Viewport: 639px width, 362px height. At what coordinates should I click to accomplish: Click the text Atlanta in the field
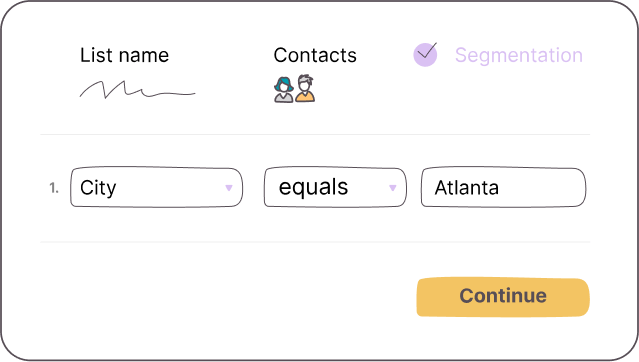[467, 188]
